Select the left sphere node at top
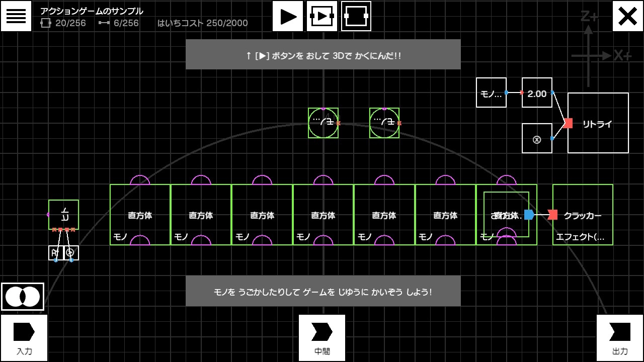The height and width of the screenshot is (362, 644). pos(323,123)
